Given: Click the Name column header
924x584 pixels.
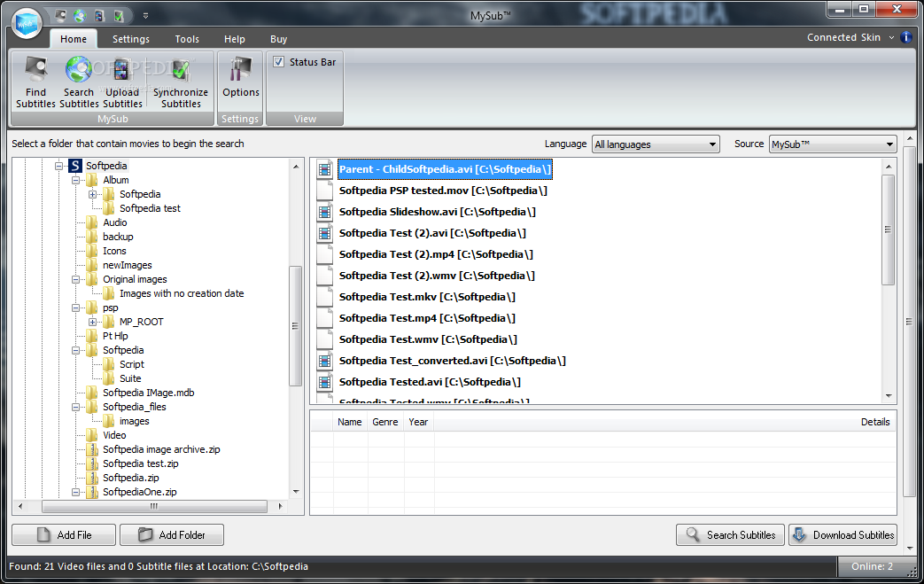Looking at the screenshot, I should [350, 422].
